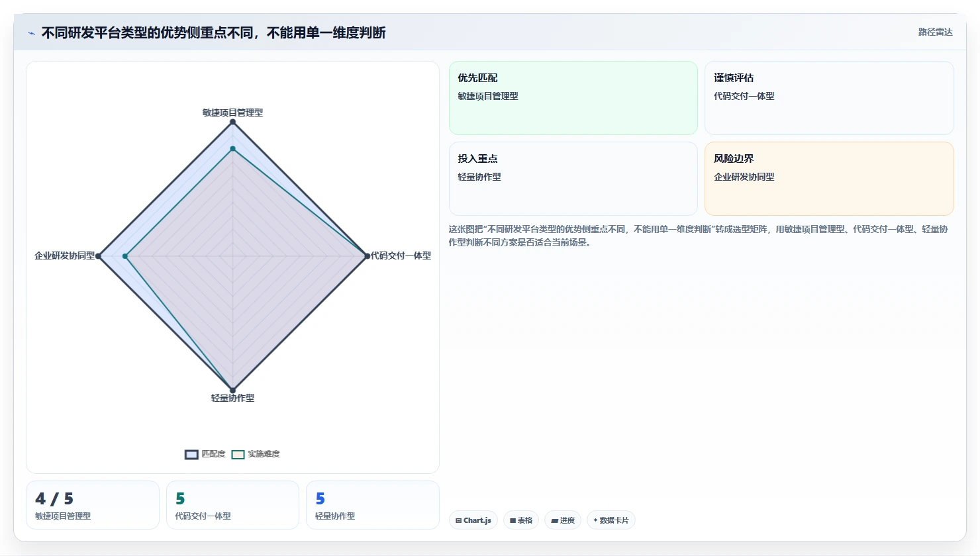The height and width of the screenshot is (556, 980).
Task: Click the Chart.js tag chip
Action: click(473, 520)
